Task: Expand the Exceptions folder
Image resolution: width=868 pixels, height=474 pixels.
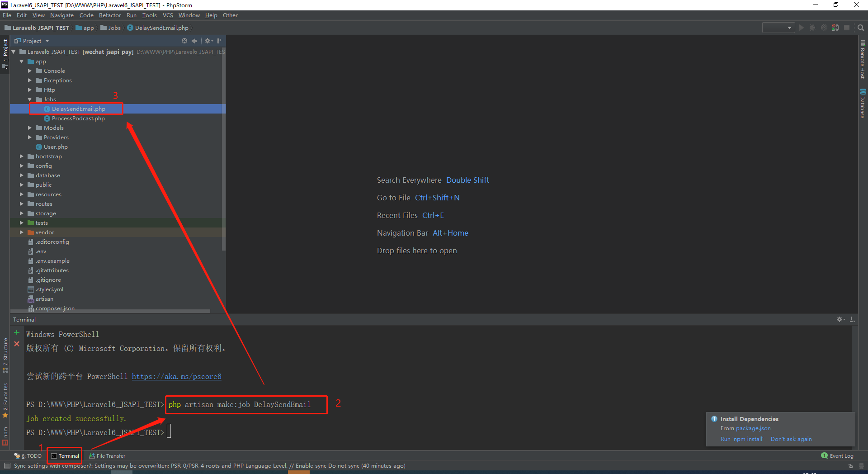Action: point(30,81)
